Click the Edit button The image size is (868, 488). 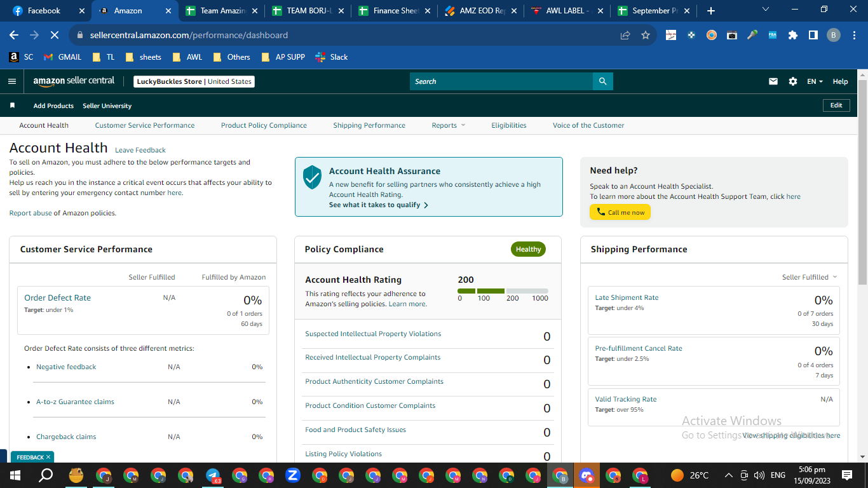836,105
